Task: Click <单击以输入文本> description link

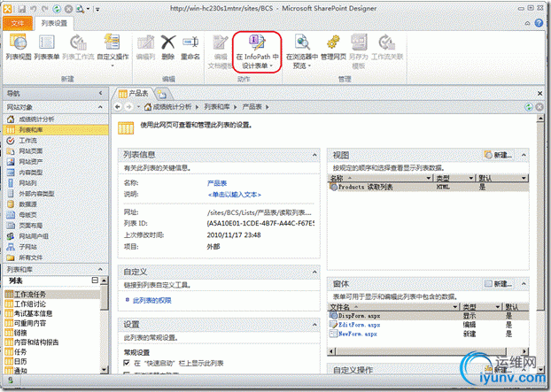Action: pos(235,195)
